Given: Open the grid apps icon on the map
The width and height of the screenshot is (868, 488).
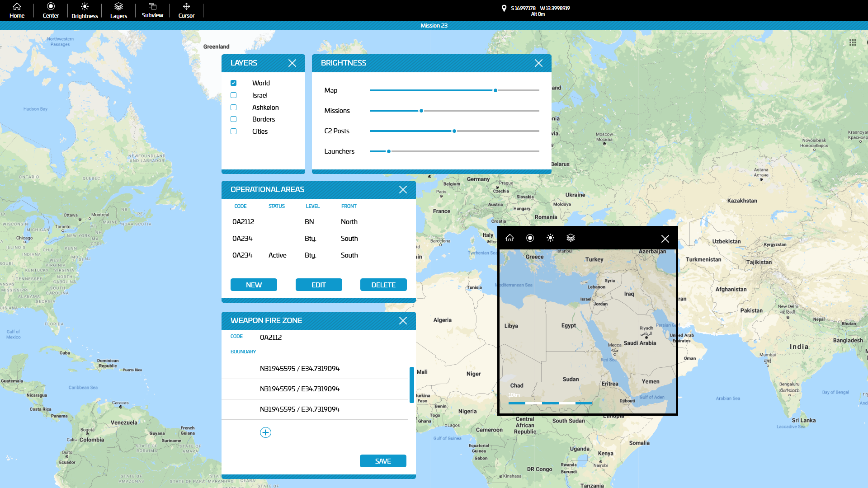Looking at the screenshot, I should pyautogui.click(x=853, y=42).
